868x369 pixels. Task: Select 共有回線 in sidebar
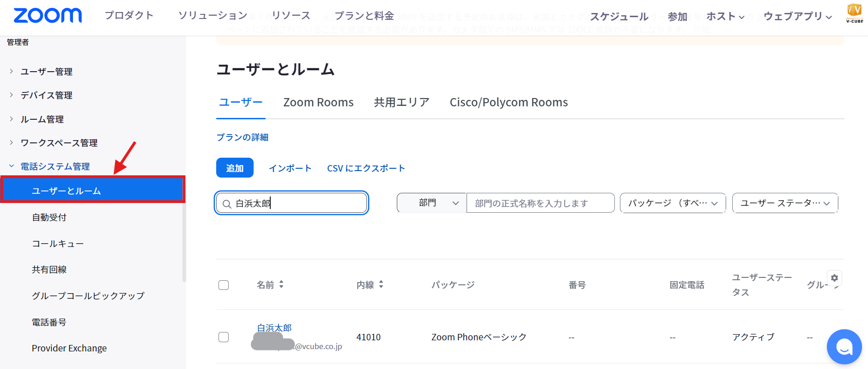tap(49, 270)
